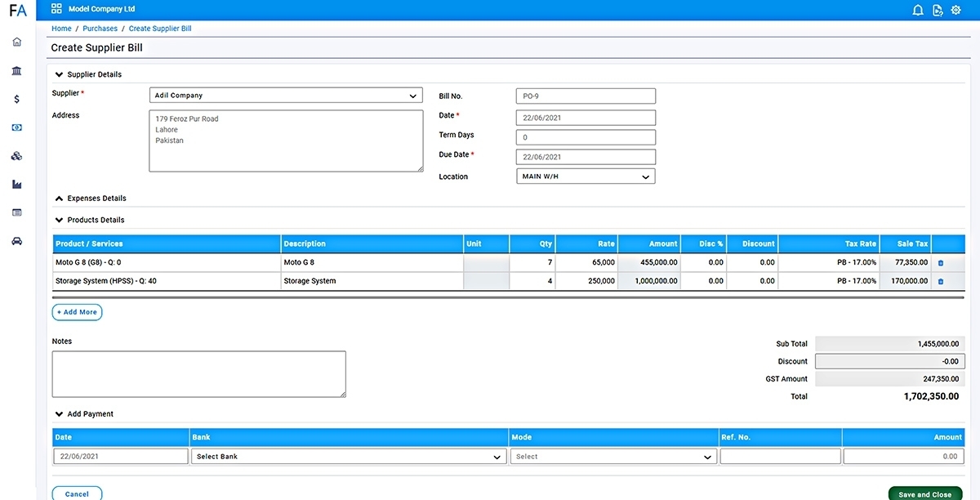980x500 pixels.
Task: Click the Notes text area
Action: (198, 374)
